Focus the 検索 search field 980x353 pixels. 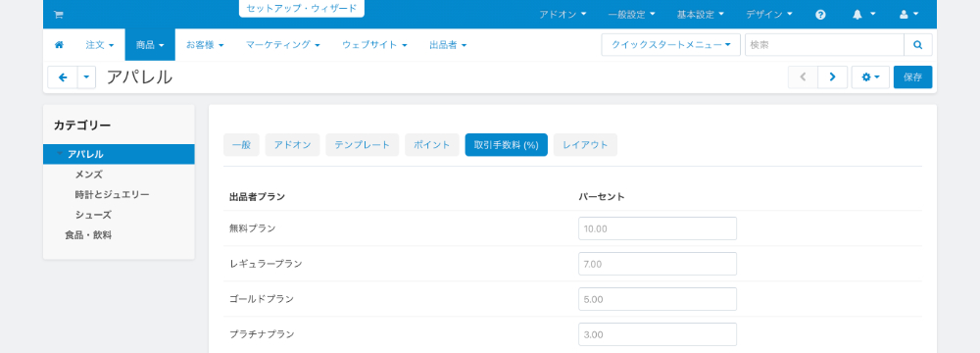(824, 45)
